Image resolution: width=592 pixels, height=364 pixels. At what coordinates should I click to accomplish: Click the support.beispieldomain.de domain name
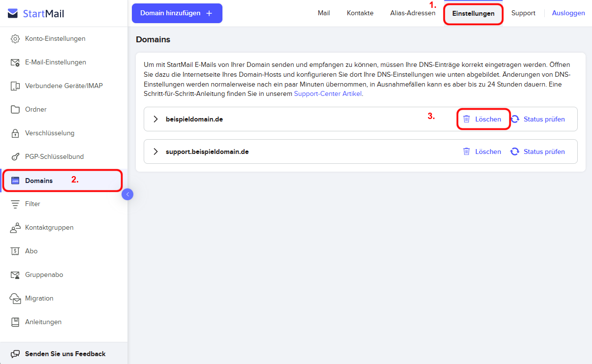pos(207,152)
